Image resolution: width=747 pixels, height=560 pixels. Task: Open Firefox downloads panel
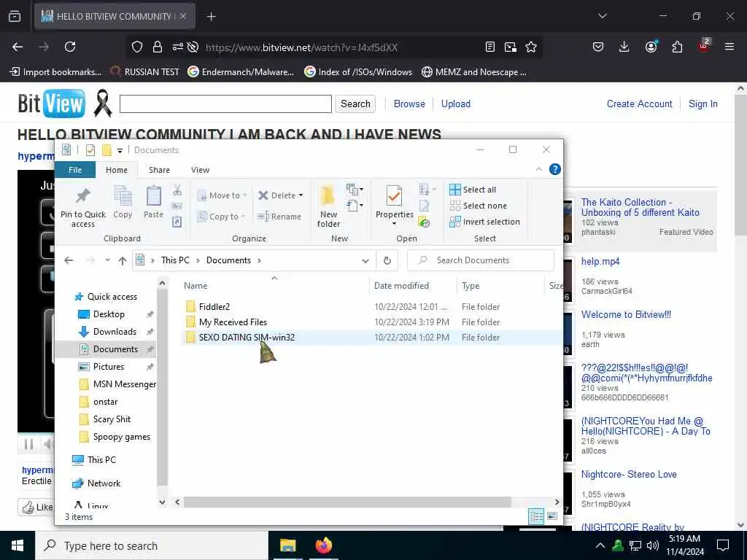tap(624, 47)
